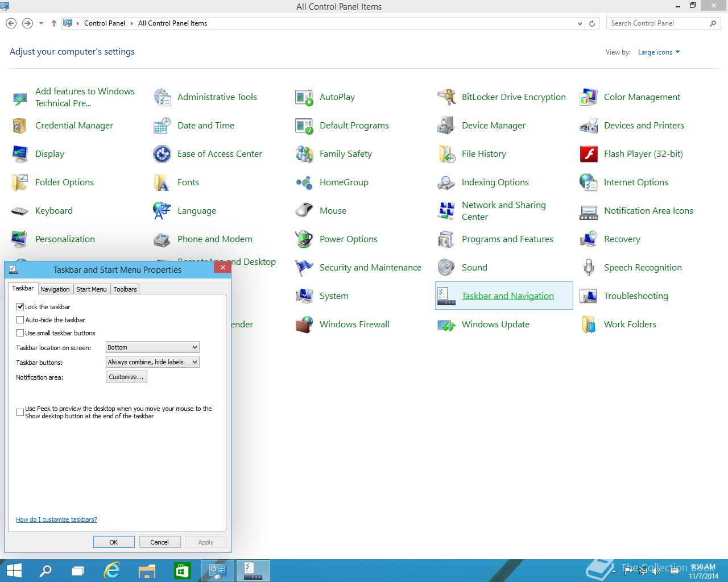Open the Device Manager icon
Image resolution: width=728 pixels, height=582 pixels.
coord(446,126)
